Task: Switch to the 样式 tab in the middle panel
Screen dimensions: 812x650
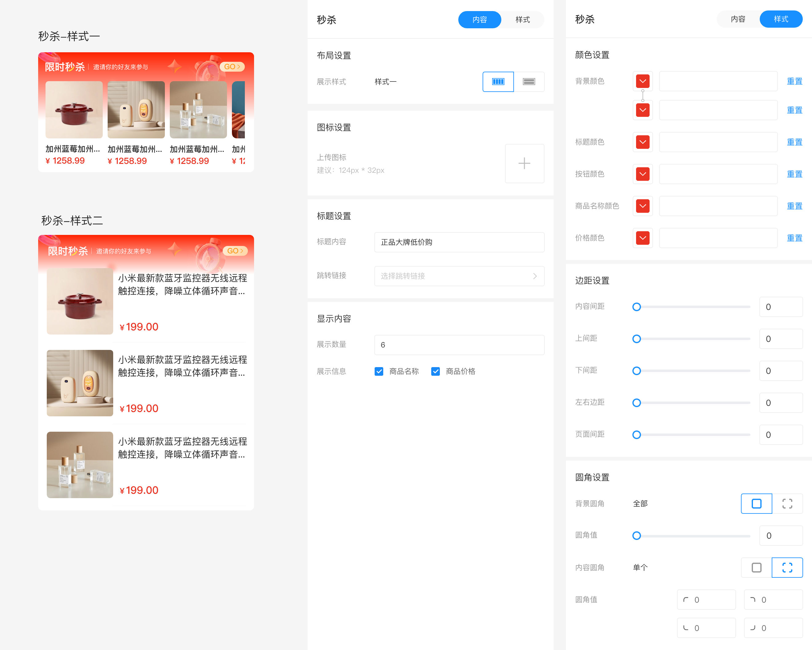Action: (523, 20)
